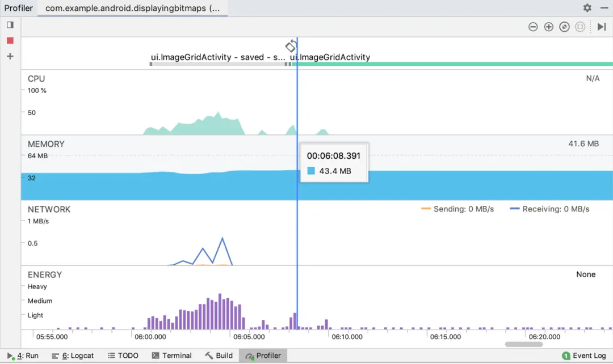
Task: Open the Terminal tool window
Action: pos(171,356)
